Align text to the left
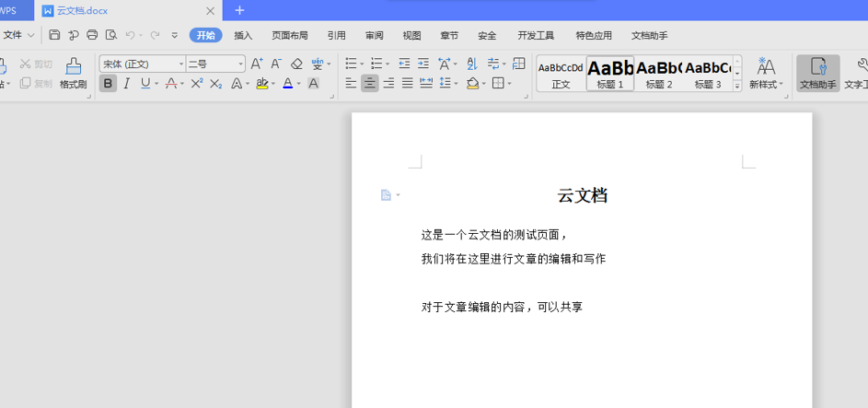This screenshot has width=868, height=408. coord(351,84)
